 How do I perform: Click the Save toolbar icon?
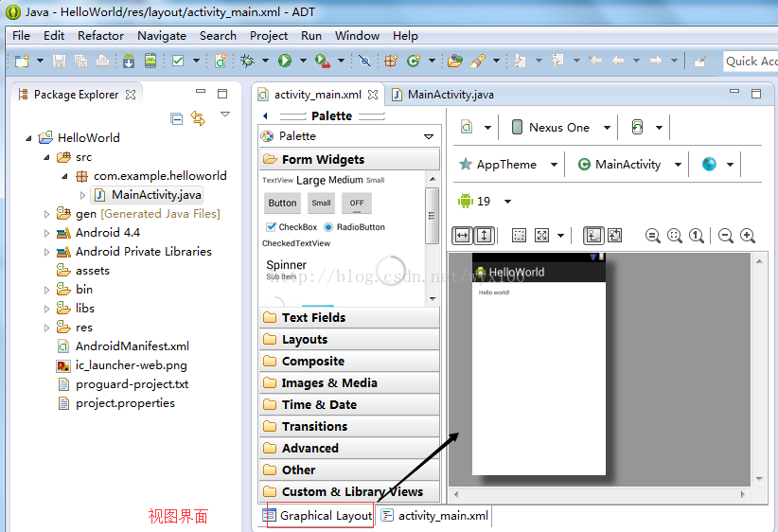point(59,61)
